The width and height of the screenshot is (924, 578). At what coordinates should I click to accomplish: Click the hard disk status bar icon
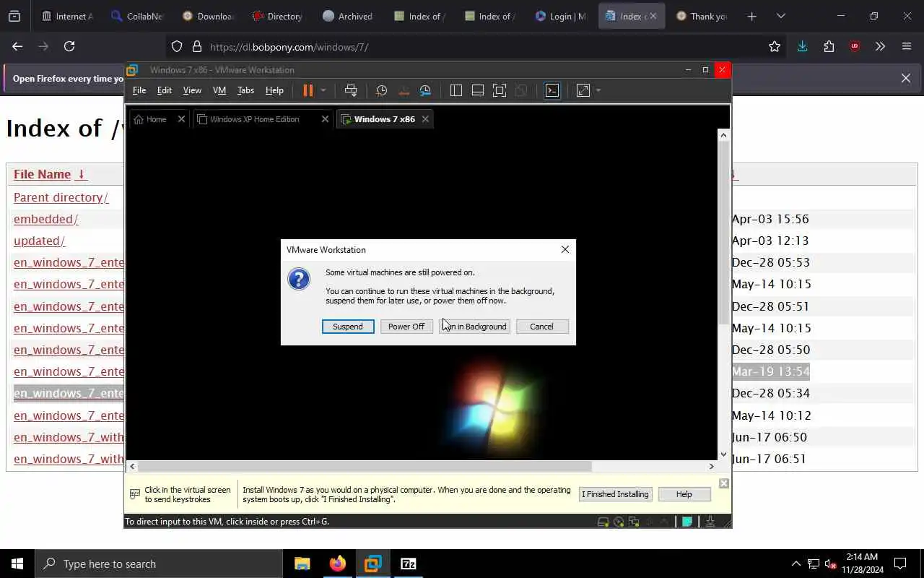pos(603,522)
